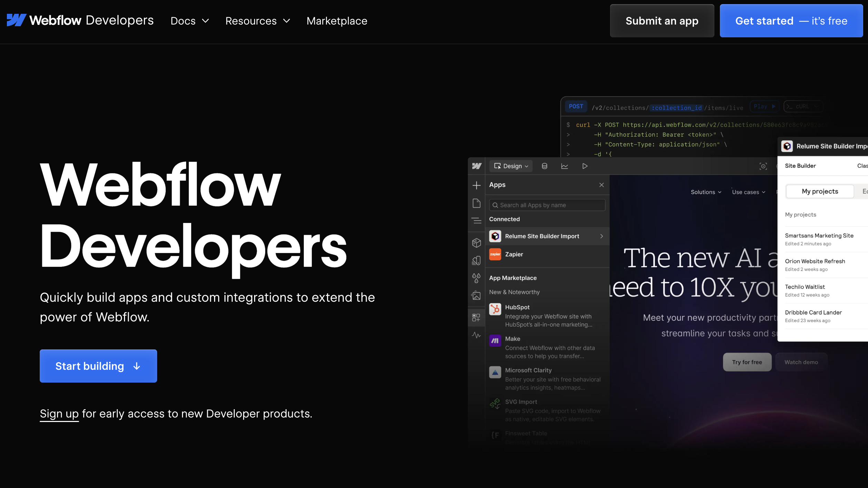Click the preview play icon
Image resolution: width=868 pixels, height=488 pixels.
pos(585,166)
